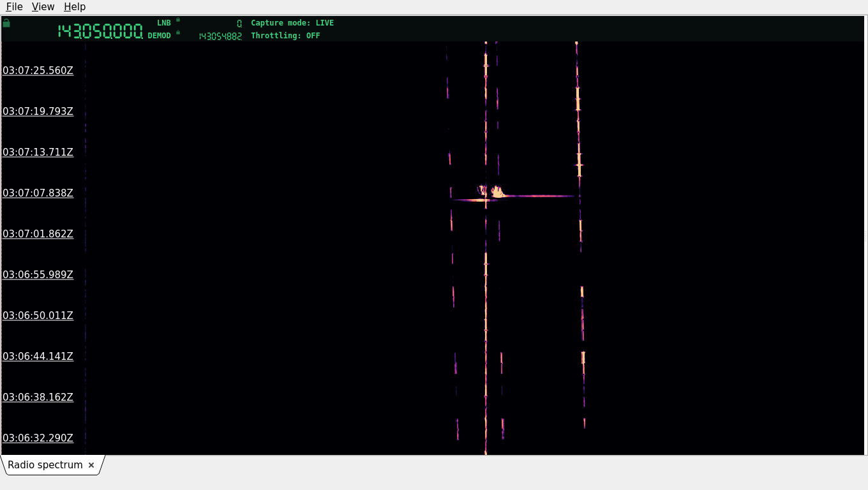This screenshot has width=868, height=490.
Task: Close the Radio spectrum tab
Action: tap(91, 465)
